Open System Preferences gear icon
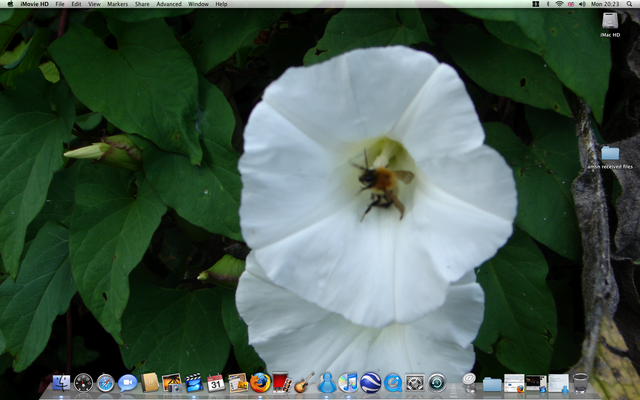The height and width of the screenshot is (400, 640). pos(415,383)
